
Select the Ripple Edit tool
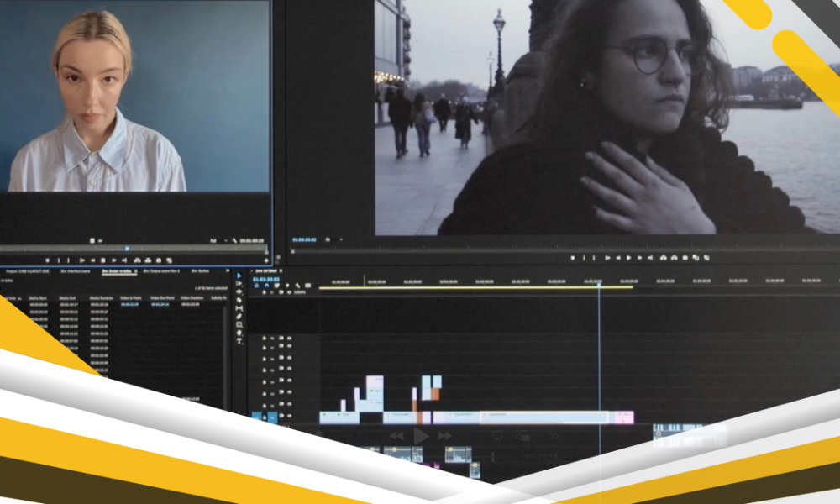[x=239, y=293]
